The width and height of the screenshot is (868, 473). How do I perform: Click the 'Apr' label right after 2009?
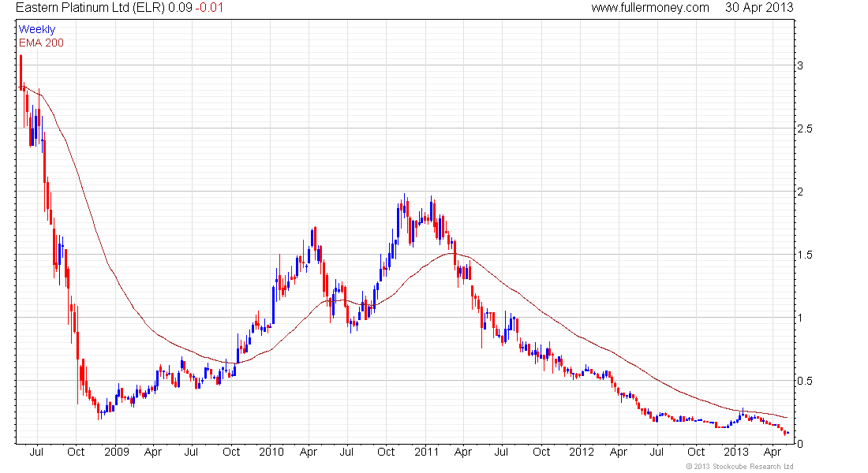pos(153,453)
